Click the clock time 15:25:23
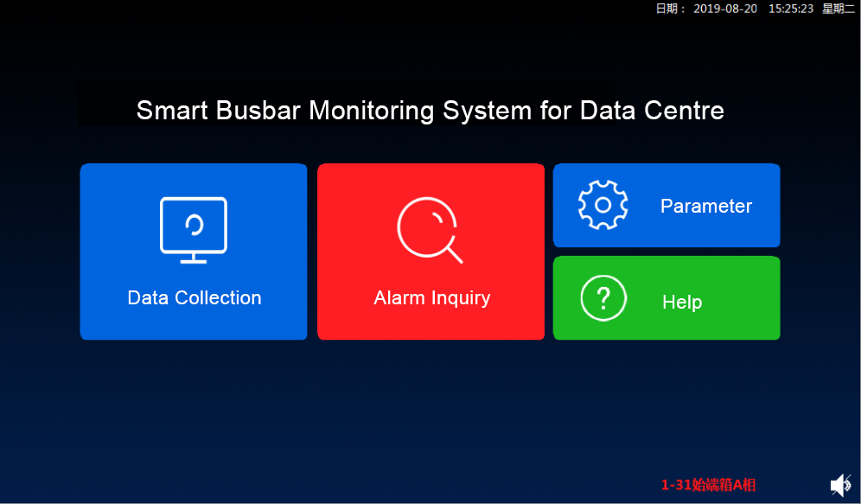Image resolution: width=861 pixels, height=504 pixels. (x=790, y=9)
